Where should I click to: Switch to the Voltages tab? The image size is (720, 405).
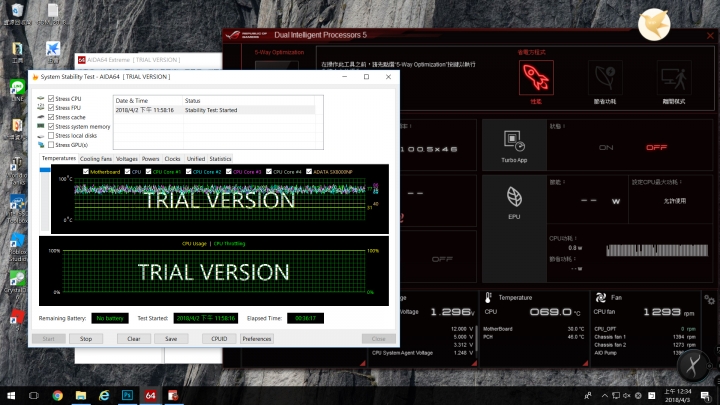(x=127, y=159)
